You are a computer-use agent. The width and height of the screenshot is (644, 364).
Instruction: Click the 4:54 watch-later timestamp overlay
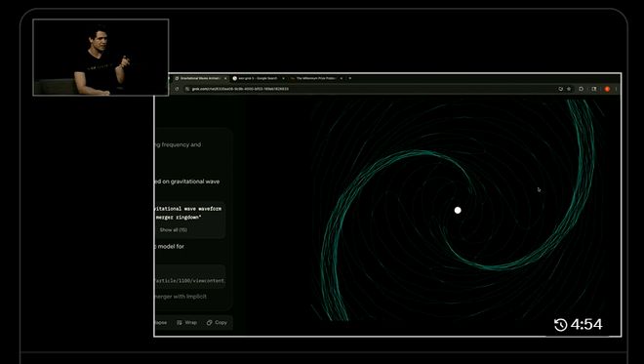click(x=578, y=325)
